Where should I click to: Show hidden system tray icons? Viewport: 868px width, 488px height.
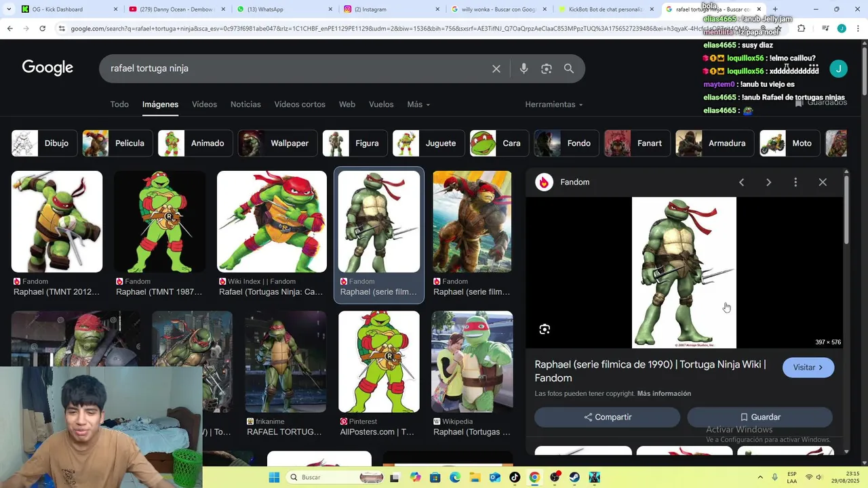pyautogui.click(x=759, y=477)
